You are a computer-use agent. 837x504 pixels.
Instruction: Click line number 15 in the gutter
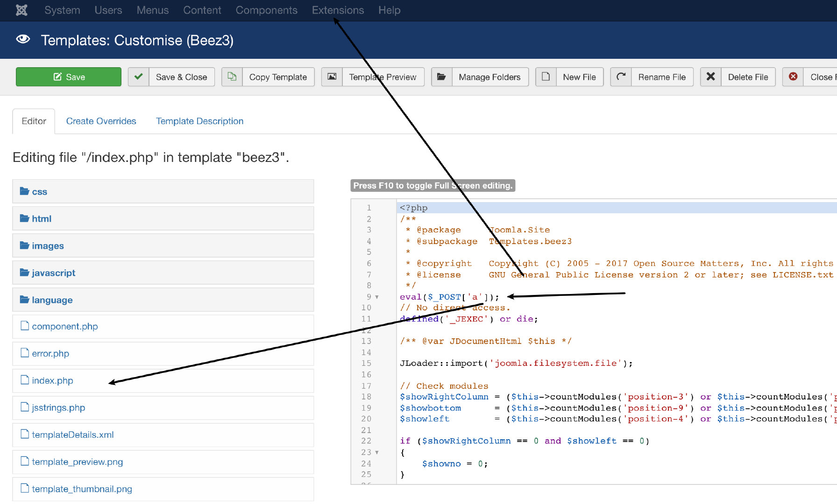point(366,363)
